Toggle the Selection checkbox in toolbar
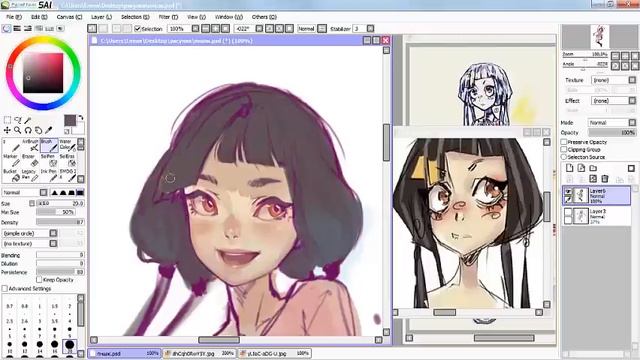The width and height of the screenshot is (640, 360). [138, 29]
